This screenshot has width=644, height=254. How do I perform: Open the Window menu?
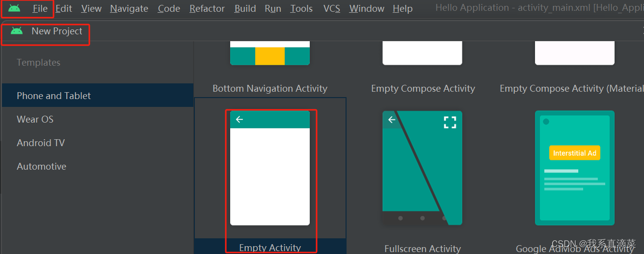click(x=367, y=9)
